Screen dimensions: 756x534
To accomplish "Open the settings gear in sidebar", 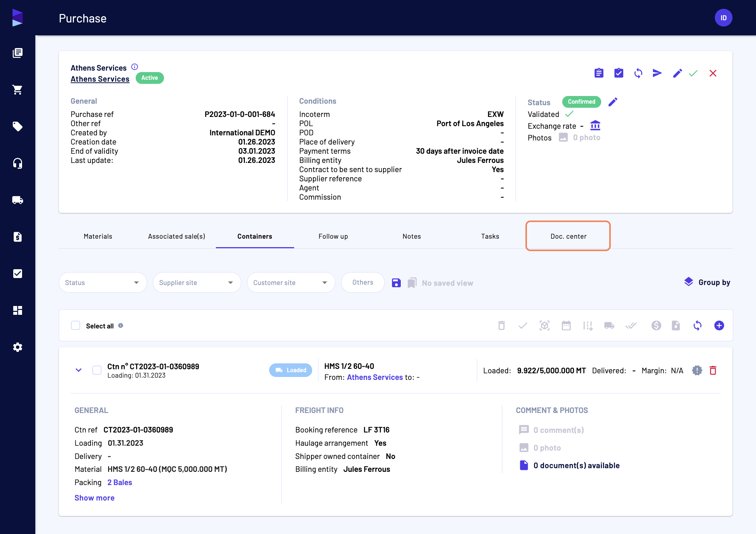I will [17, 347].
